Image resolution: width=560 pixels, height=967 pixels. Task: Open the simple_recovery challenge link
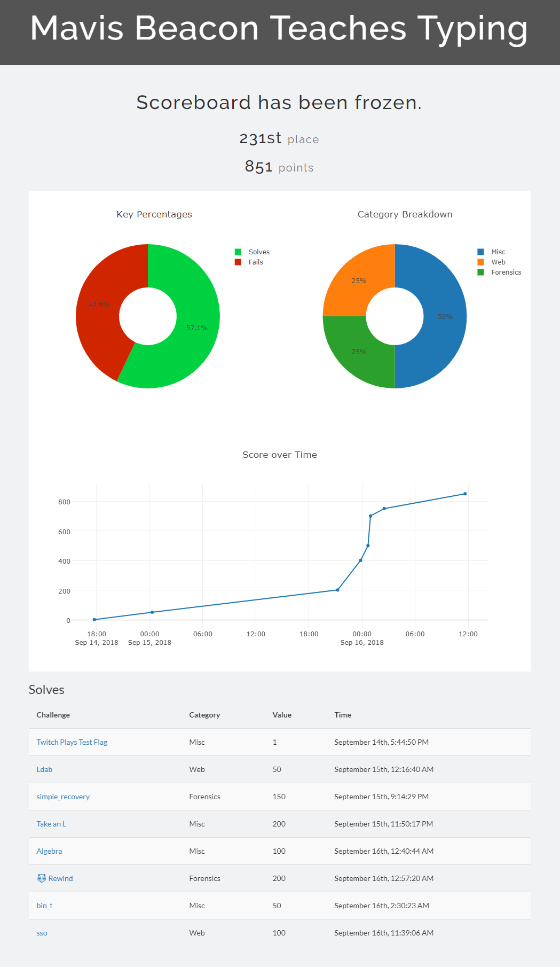point(63,797)
